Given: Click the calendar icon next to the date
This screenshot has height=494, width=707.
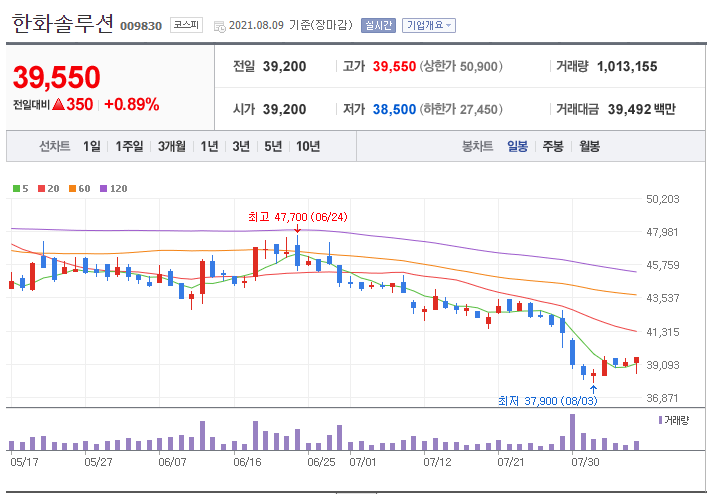Looking at the screenshot, I should click(220, 27).
